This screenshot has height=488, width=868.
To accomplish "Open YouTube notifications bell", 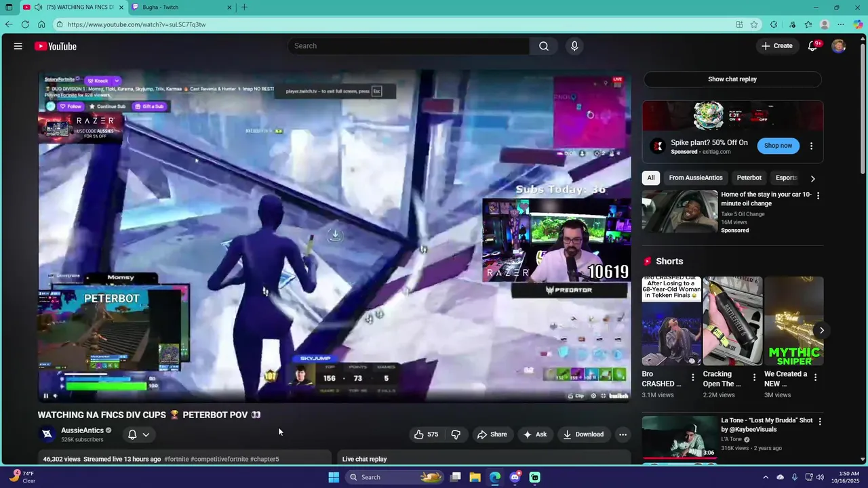I will (812, 46).
